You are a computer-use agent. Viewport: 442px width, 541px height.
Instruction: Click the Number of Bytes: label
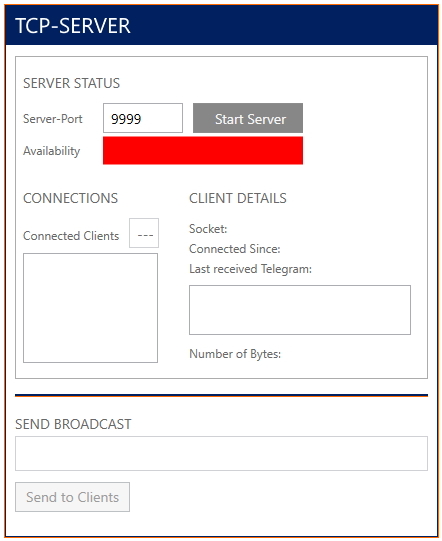point(235,354)
